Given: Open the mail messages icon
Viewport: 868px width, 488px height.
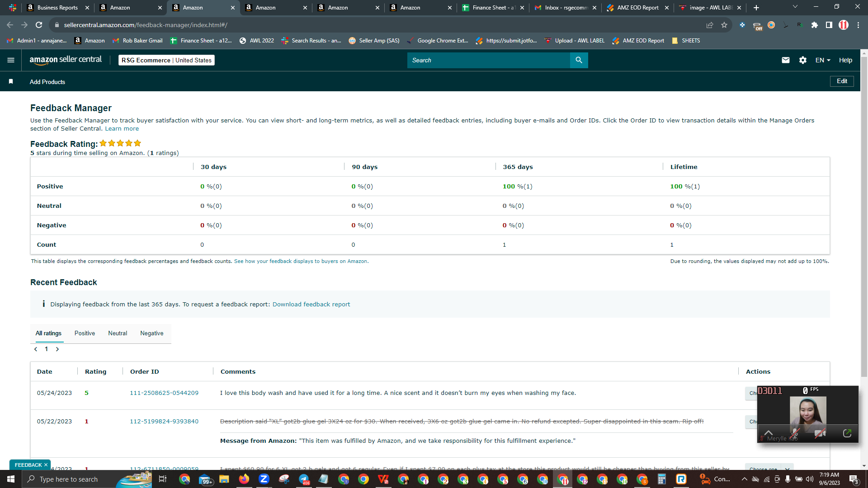Looking at the screenshot, I should click(786, 60).
